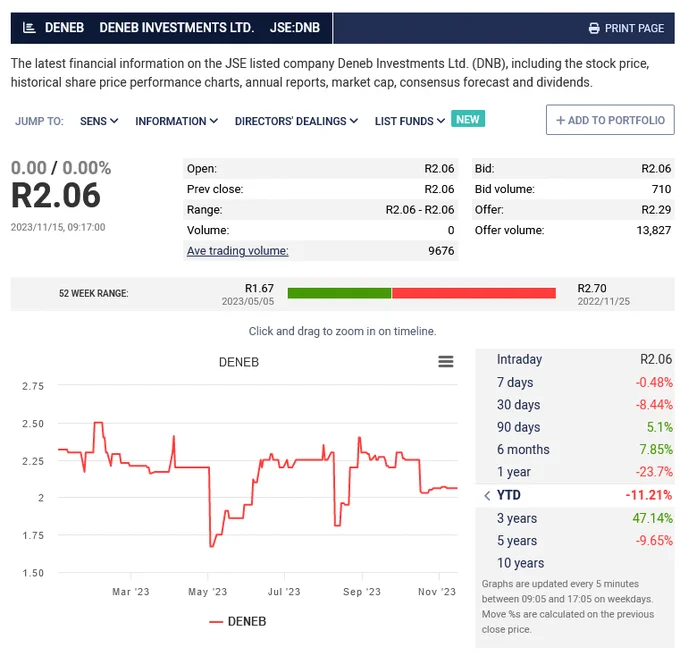Click the NEW badge next to List Funds
This screenshot has height=656, width=680.
click(468, 119)
